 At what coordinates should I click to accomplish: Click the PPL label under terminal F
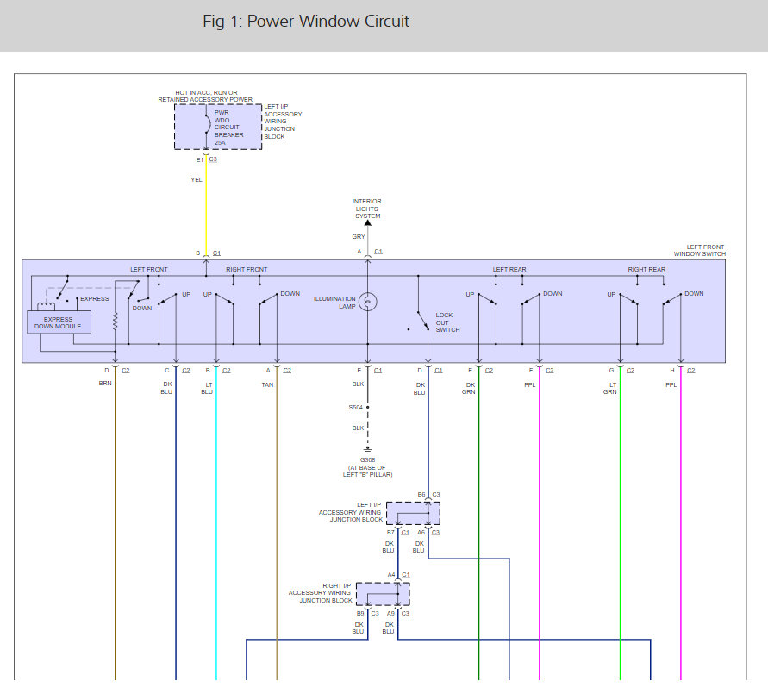coord(530,385)
